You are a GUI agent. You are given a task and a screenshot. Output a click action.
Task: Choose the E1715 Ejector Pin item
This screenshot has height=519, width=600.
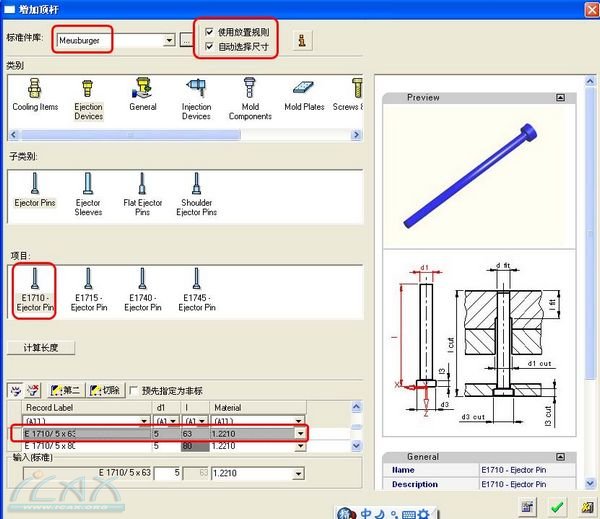tap(88, 289)
